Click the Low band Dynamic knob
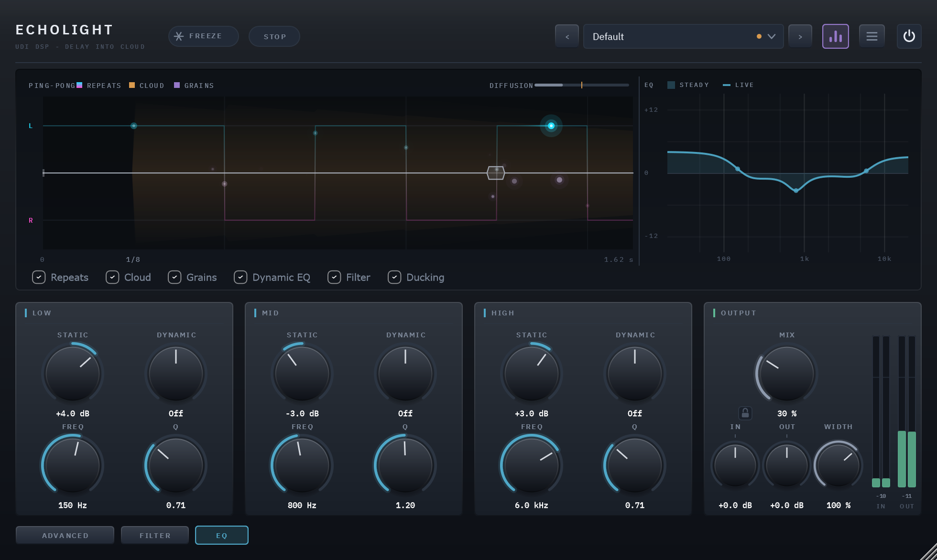The height and width of the screenshot is (560, 937). tap(176, 373)
